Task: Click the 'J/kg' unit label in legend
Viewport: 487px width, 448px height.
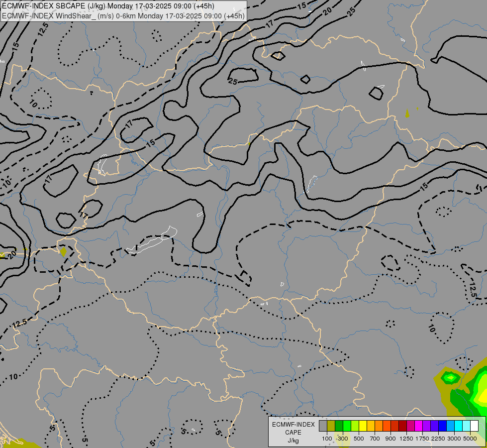Action: click(293, 441)
